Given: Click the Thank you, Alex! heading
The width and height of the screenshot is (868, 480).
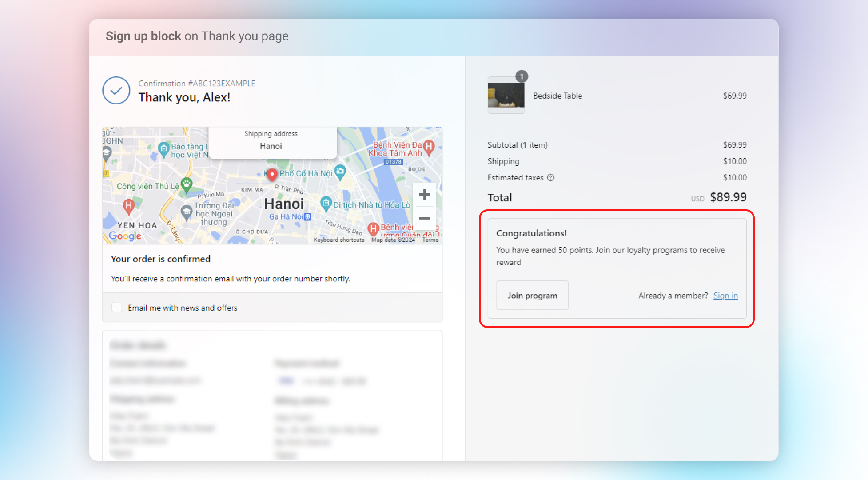Looking at the screenshot, I should [x=184, y=97].
